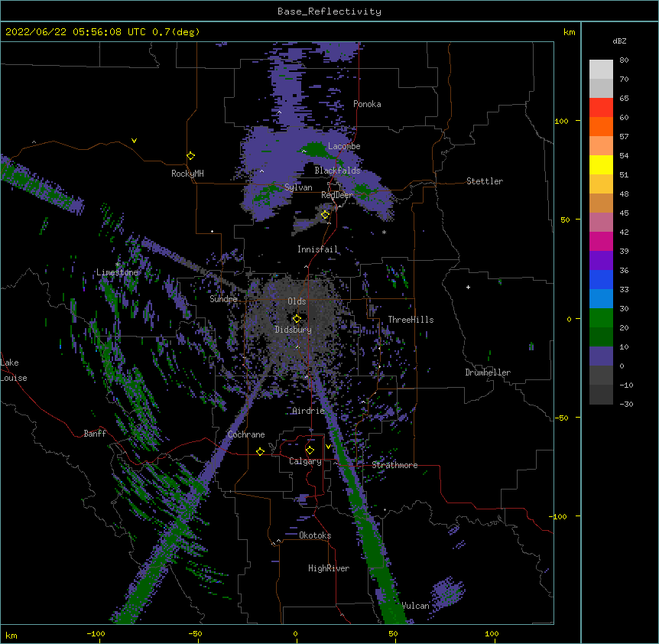Click the dBZ legend heading

pos(619,41)
